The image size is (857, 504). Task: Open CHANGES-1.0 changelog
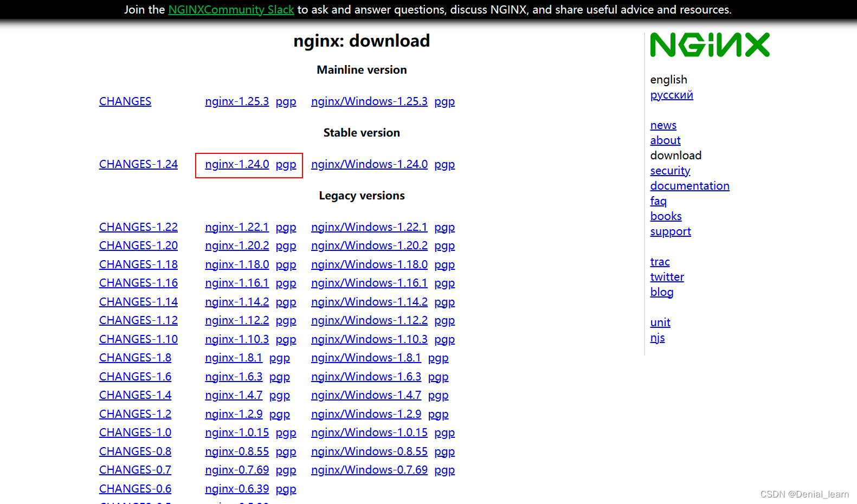135,432
